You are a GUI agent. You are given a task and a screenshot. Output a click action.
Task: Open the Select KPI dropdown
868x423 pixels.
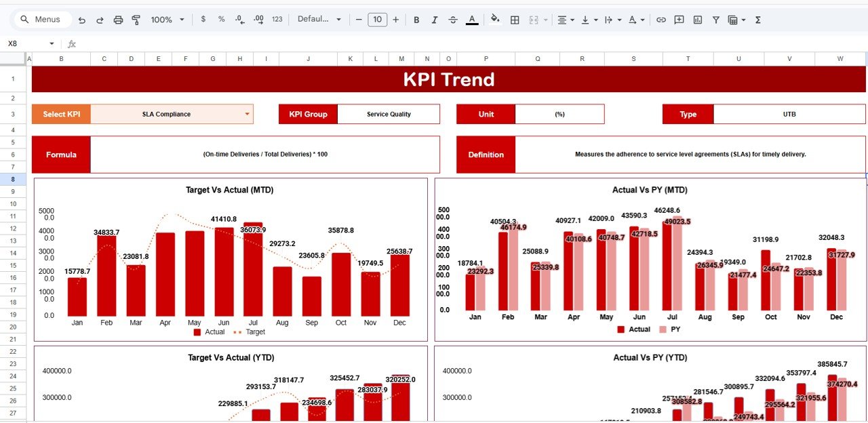(x=247, y=114)
